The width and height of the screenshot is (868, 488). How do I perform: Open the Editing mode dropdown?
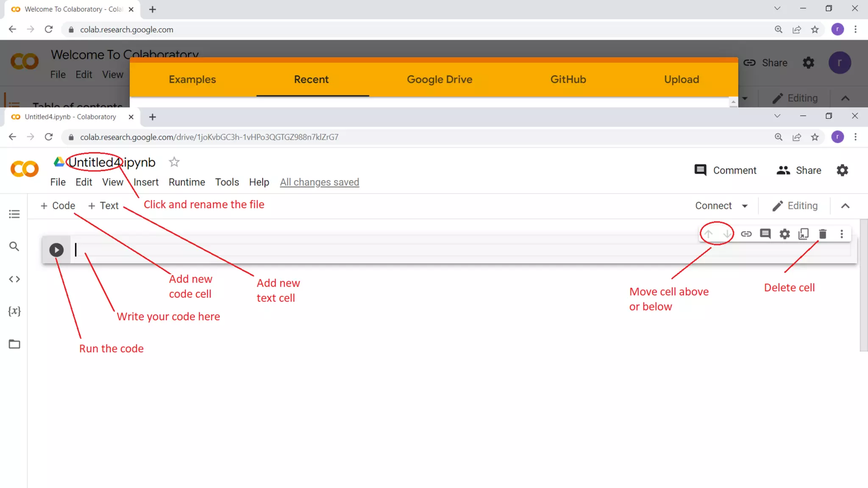coord(795,206)
